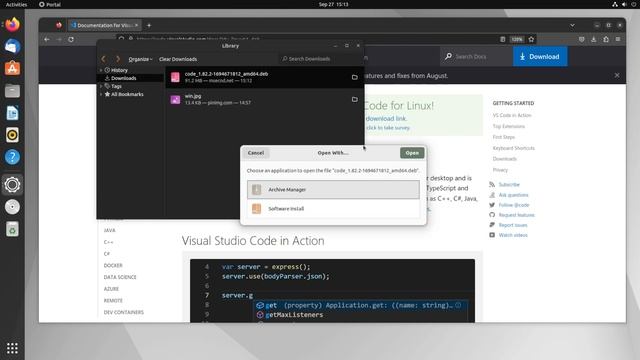Close the Documentation for Visual Studio Code tab
The height and width of the screenshot is (360, 640).
136,25
